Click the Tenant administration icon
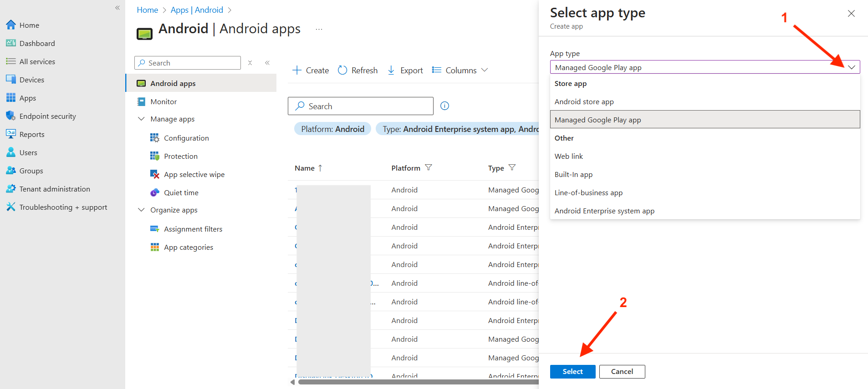The height and width of the screenshot is (389, 868). [11, 189]
